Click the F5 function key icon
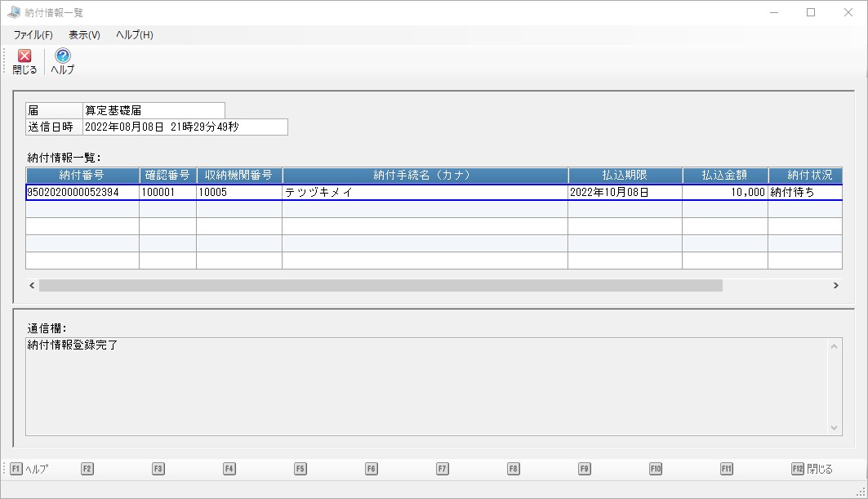Viewport: 868px width, 499px height. 300,469
